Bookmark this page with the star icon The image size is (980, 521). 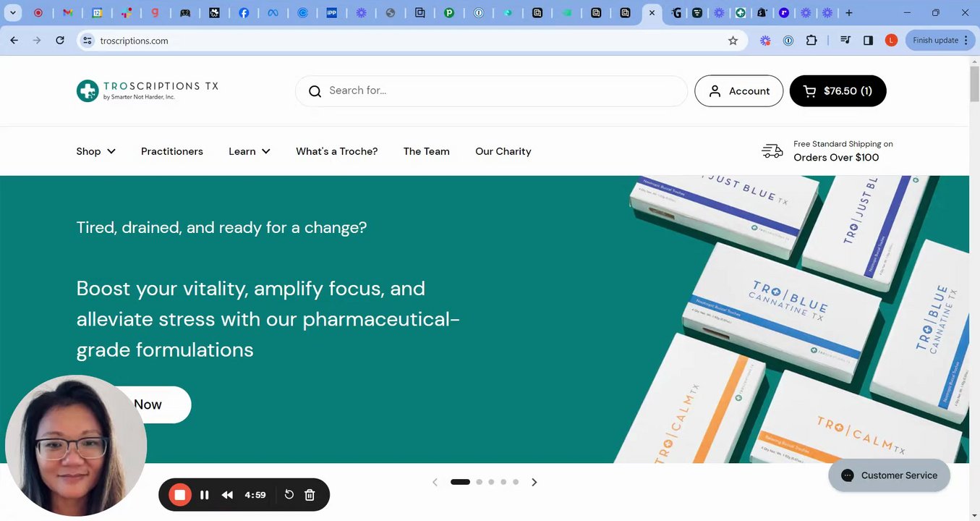coord(733,41)
